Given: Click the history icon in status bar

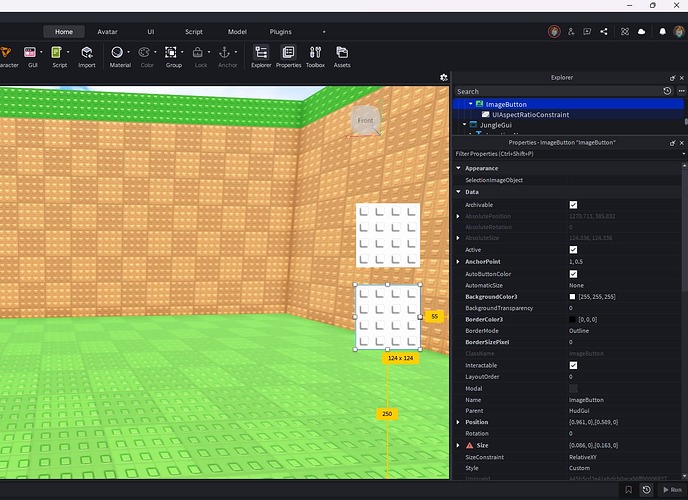Looking at the screenshot, I should [x=647, y=490].
